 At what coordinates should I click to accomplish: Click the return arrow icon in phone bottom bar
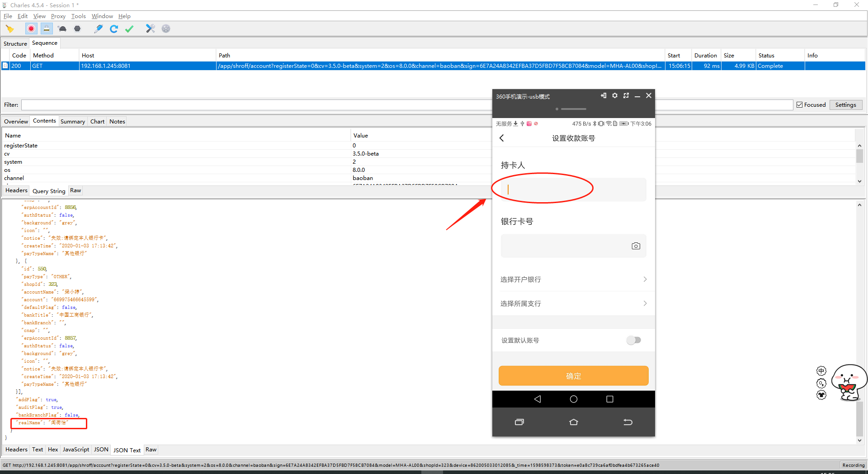pyautogui.click(x=628, y=422)
